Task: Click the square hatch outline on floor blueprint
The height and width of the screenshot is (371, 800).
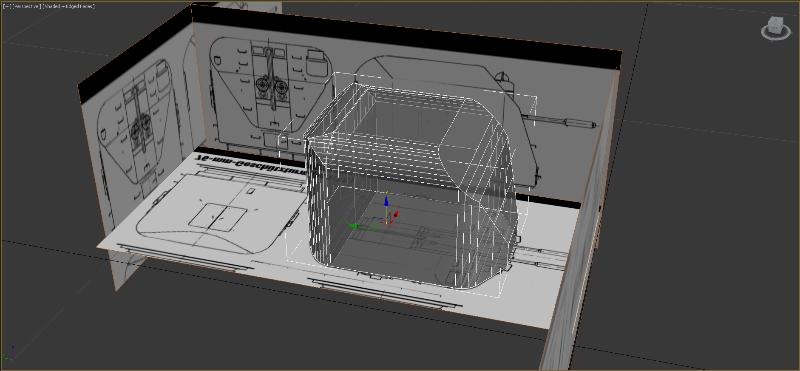Action: (216, 218)
